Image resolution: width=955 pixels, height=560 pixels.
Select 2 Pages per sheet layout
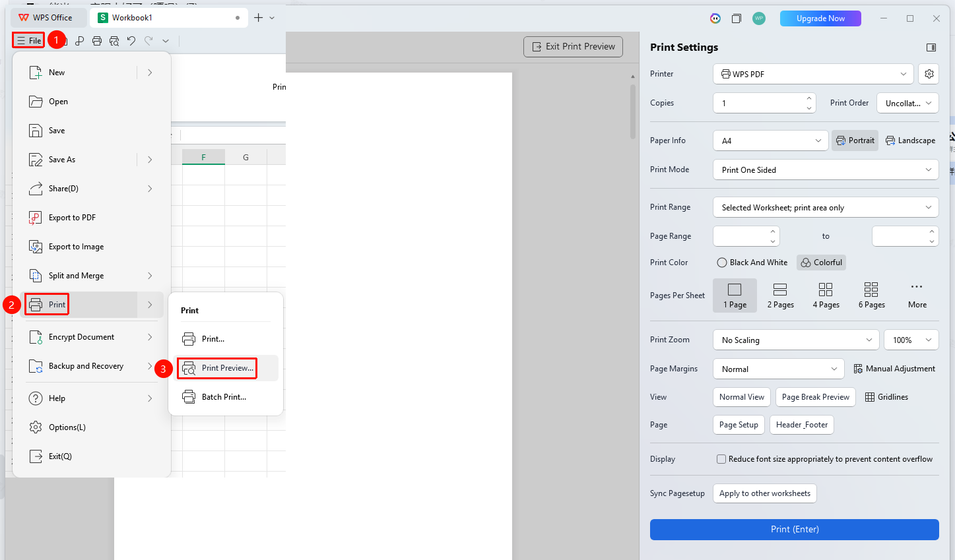tap(780, 296)
